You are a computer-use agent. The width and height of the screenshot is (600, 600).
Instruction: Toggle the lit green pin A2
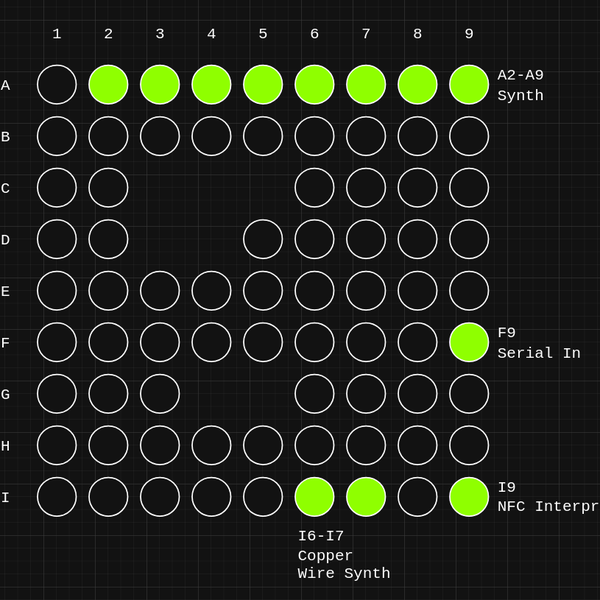click(108, 85)
